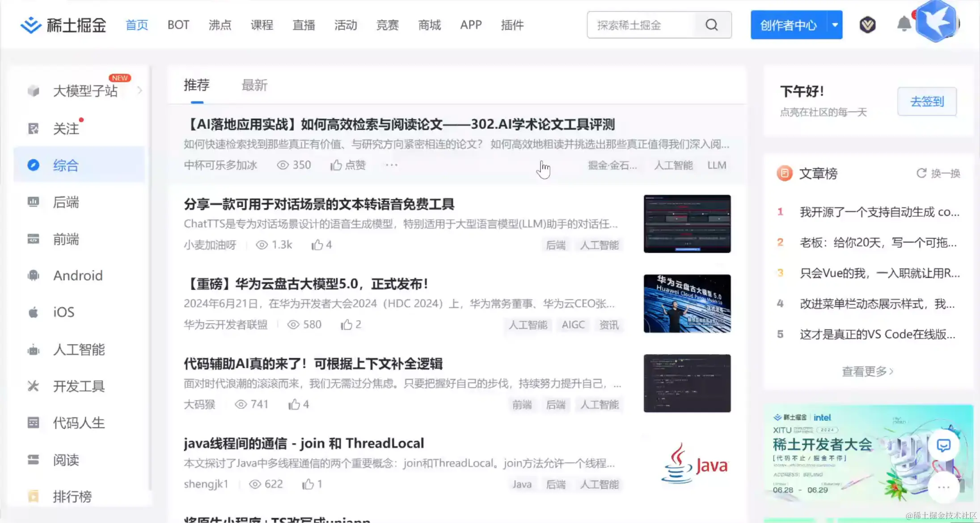
Task: Open the 华为云盘古大模型 article thumbnail
Action: (687, 304)
